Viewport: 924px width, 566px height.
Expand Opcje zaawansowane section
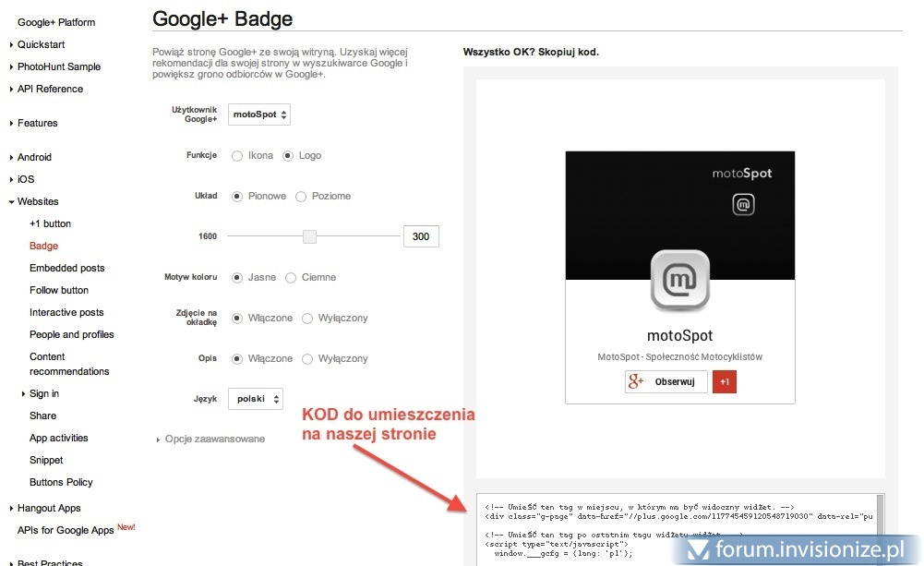(x=214, y=440)
